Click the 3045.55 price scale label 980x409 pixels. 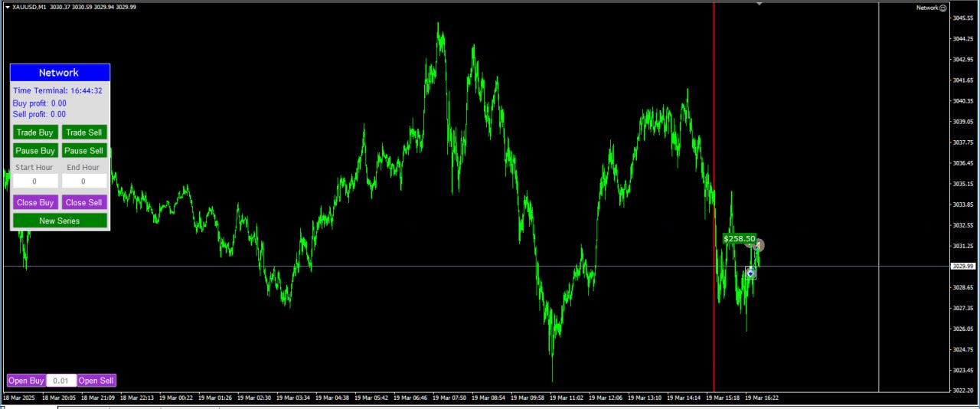click(962, 18)
